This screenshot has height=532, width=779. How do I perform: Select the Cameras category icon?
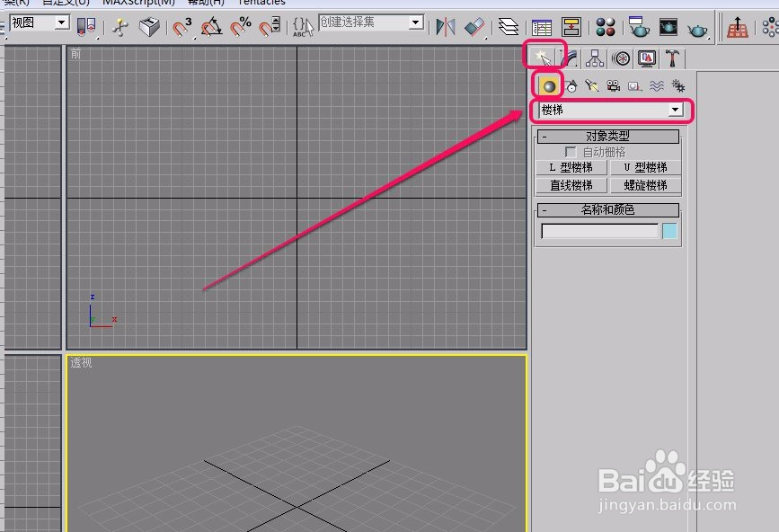click(x=613, y=86)
